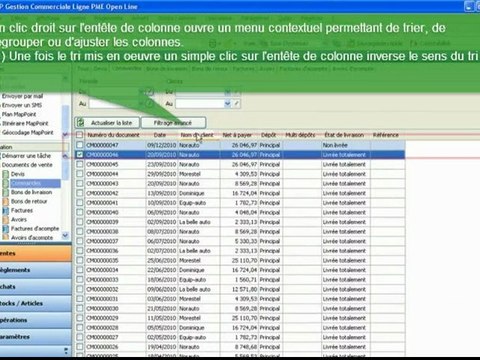Tick the select-all checkbox in table header
The width and height of the screenshot is (480, 360).
[x=79, y=135]
